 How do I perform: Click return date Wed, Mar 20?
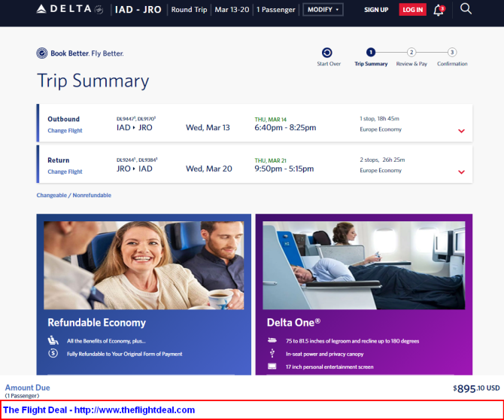[209, 169]
